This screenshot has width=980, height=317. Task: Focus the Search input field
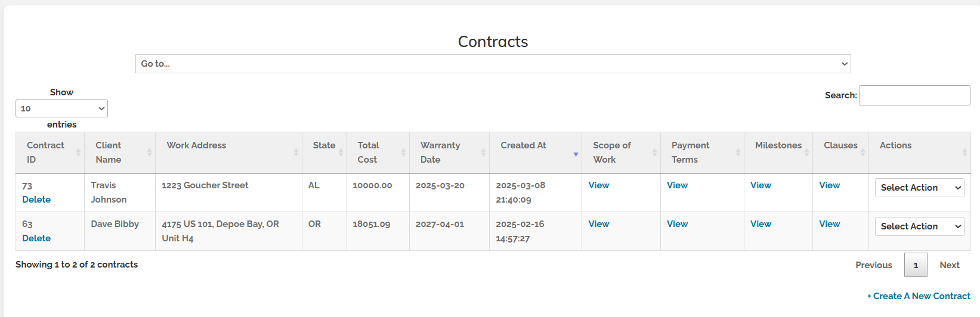[914, 95]
